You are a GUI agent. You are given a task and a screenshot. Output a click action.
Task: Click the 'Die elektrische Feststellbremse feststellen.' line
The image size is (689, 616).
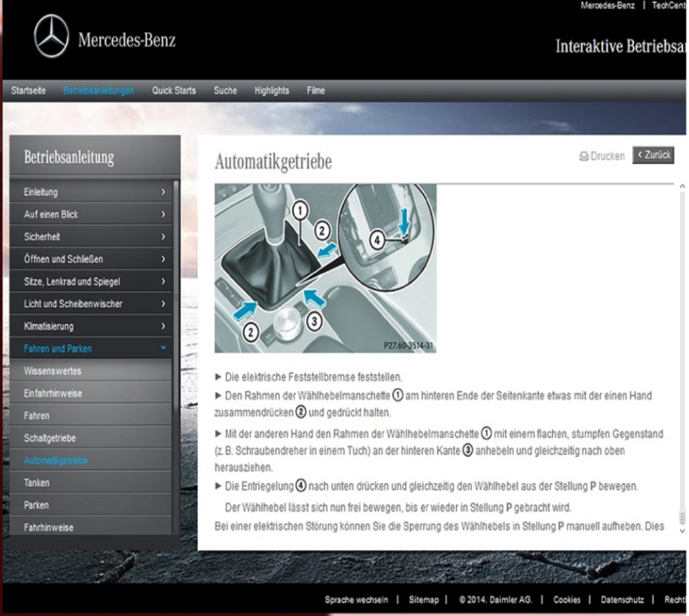pyautogui.click(x=313, y=377)
